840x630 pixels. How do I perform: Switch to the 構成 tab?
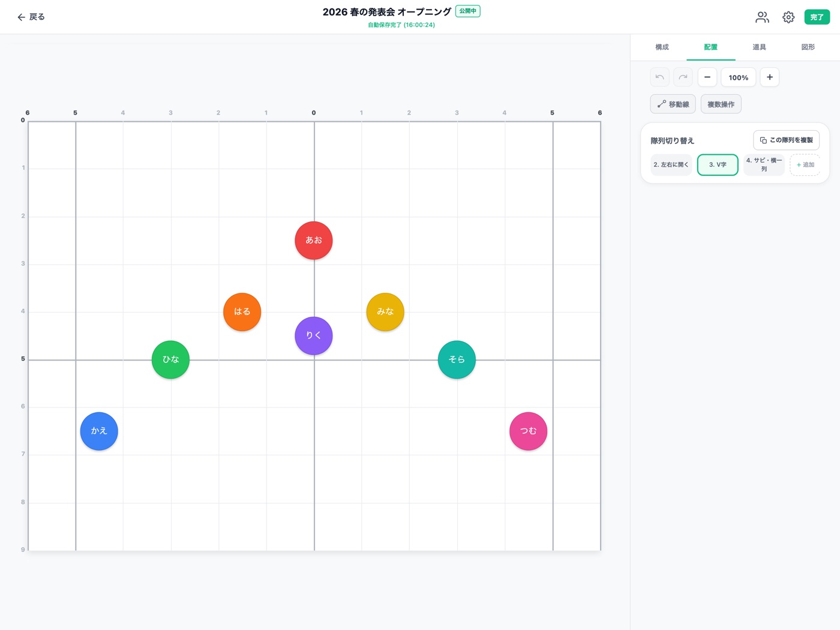pyautogui.click(x=662, y=47)
